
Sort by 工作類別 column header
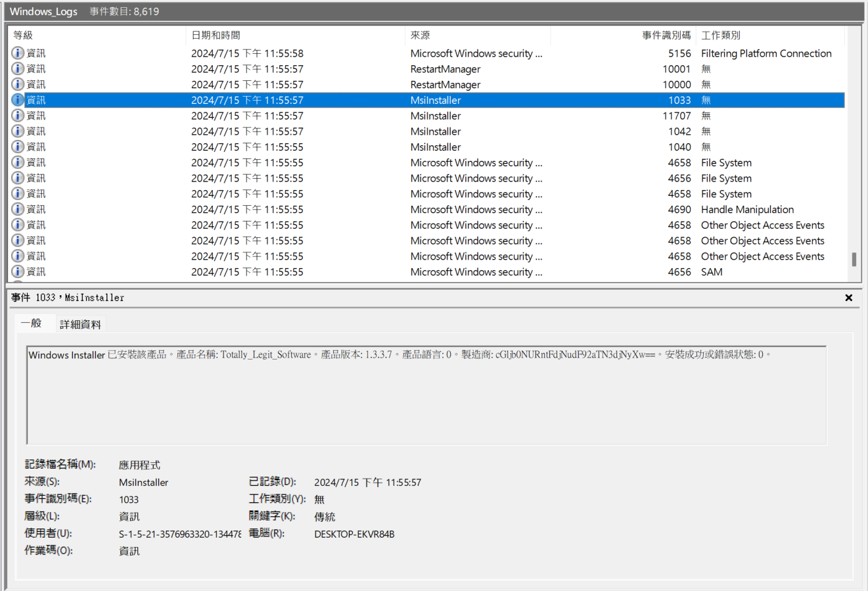(771, 35)
